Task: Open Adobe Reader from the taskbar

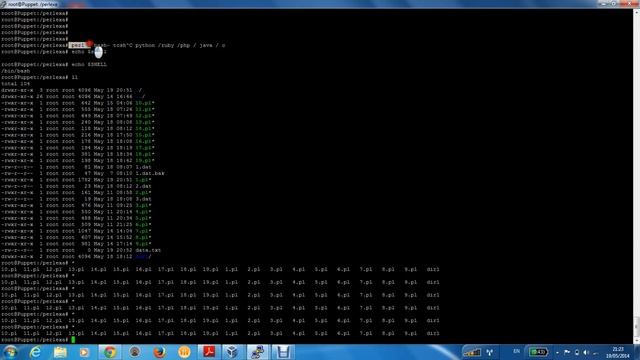Action: click(209, 352)
